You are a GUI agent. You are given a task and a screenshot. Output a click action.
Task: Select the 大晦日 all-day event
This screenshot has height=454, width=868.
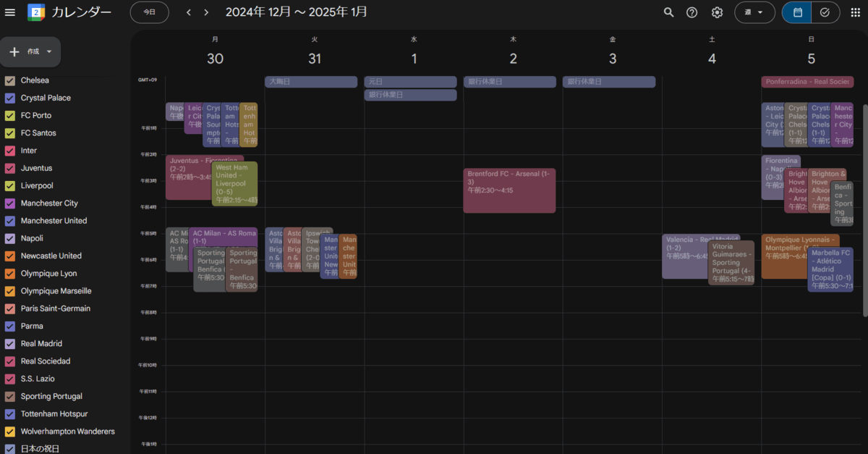pyautogui.click(x=311, y=82)
